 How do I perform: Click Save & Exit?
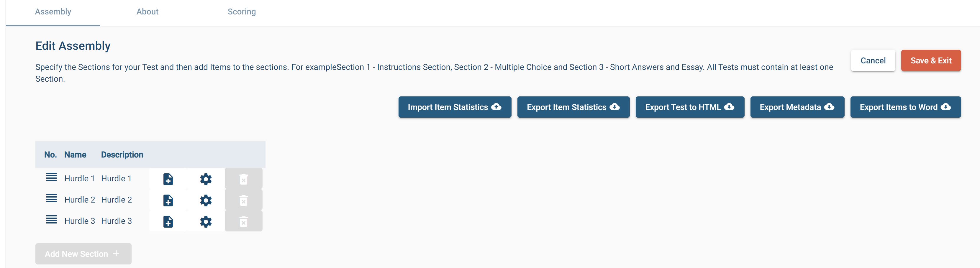pyautogui.click(x=931, y=60)
